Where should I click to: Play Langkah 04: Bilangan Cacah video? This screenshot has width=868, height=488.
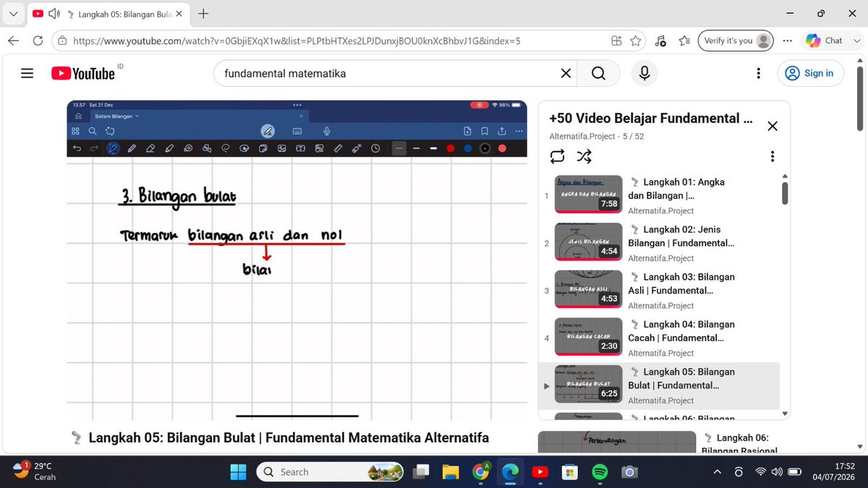[659, 338]
